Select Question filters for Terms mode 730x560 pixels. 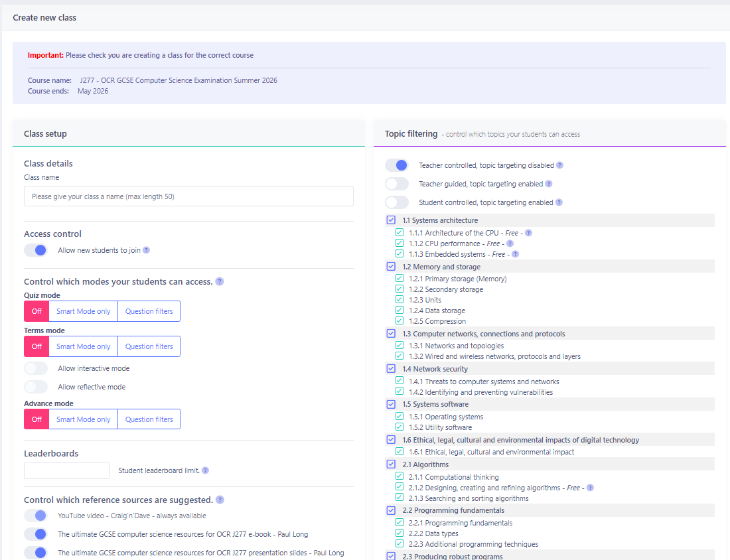[x=149, y=346]
